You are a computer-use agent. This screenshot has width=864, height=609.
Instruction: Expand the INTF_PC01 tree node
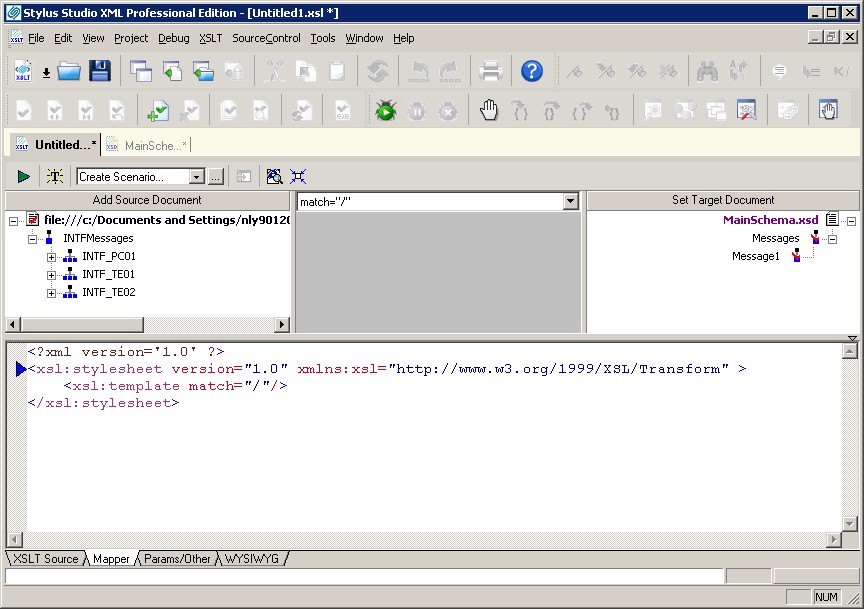pyautogui.click(x=52, y=257)
